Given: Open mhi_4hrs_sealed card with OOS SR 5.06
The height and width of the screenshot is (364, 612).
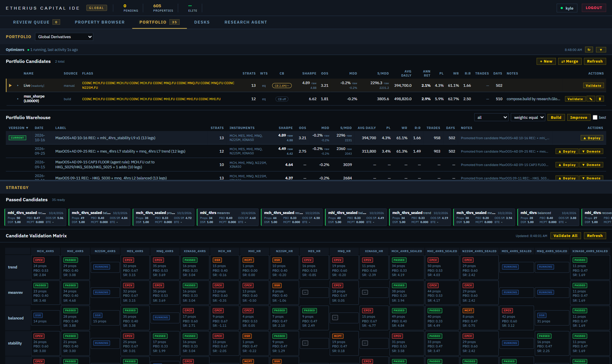Looking at the screenshot, I should point(35,217).
